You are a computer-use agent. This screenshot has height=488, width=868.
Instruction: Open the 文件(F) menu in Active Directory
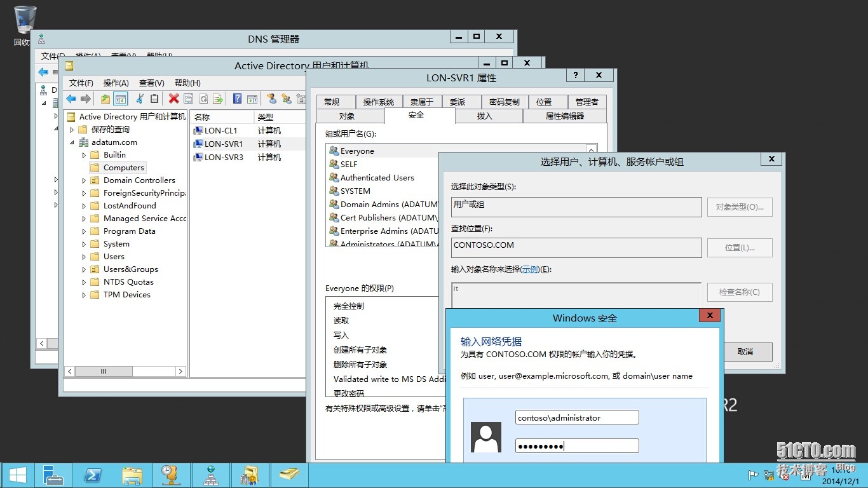[x=81, y=83]
